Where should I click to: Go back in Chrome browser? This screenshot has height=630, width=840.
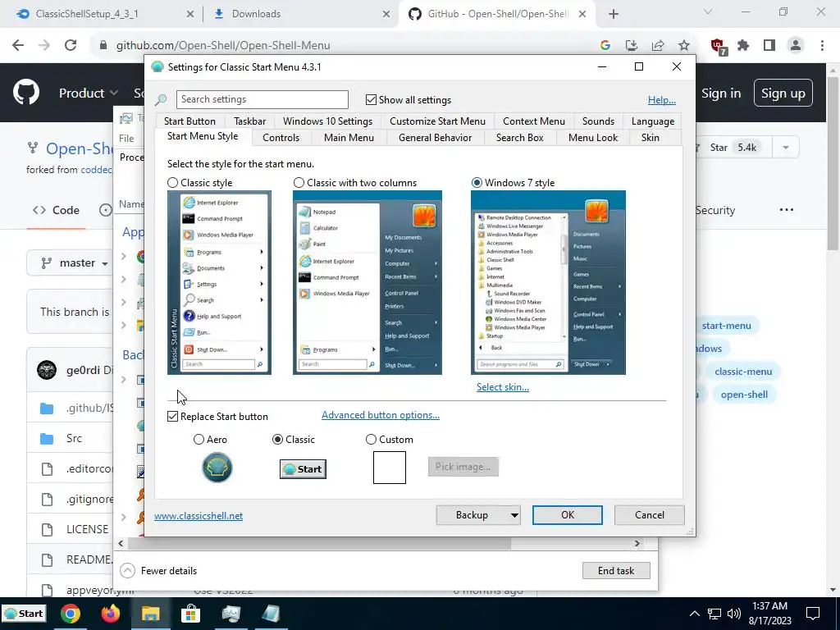click(18, 46)
